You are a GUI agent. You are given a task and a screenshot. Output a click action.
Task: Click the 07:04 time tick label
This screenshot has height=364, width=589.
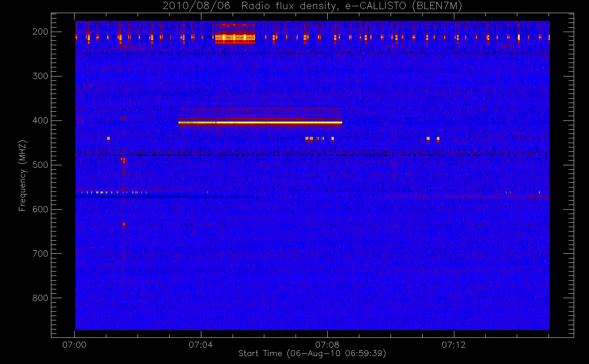(x=201, y=345)
